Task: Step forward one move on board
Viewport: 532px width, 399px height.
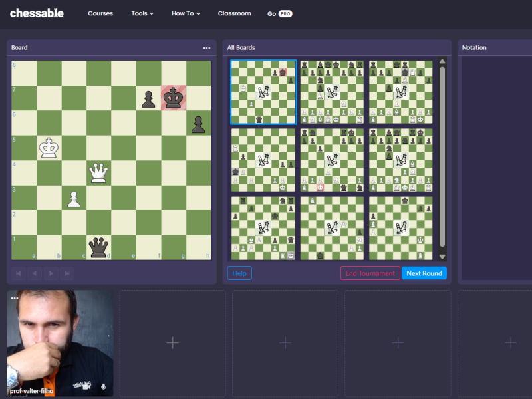Action: pyautogui.click(x=51, y=273)
